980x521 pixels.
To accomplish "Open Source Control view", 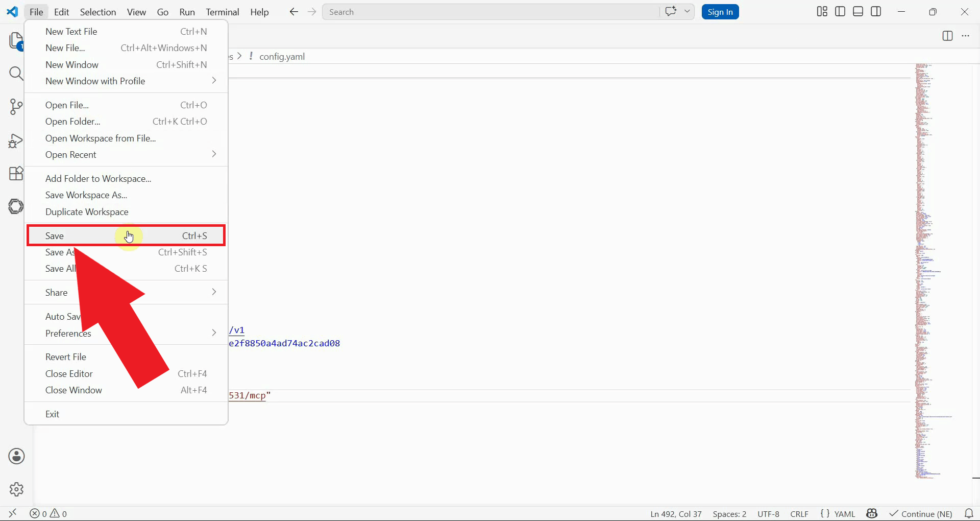I will click(16, 107).
